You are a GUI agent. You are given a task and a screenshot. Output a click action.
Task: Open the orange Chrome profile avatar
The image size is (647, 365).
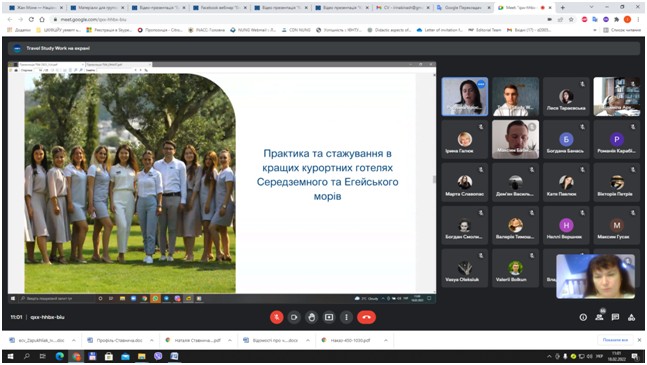point(627,19)
